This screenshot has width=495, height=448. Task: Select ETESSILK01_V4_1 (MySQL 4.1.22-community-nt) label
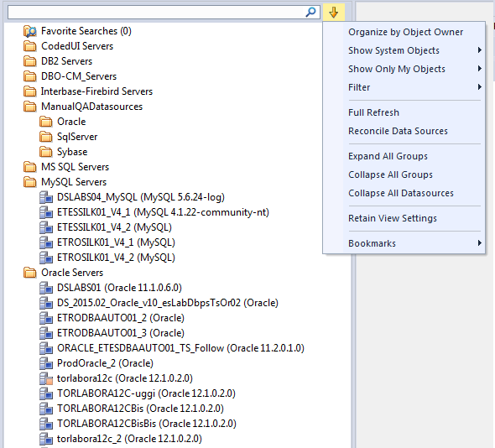[163, 212]
